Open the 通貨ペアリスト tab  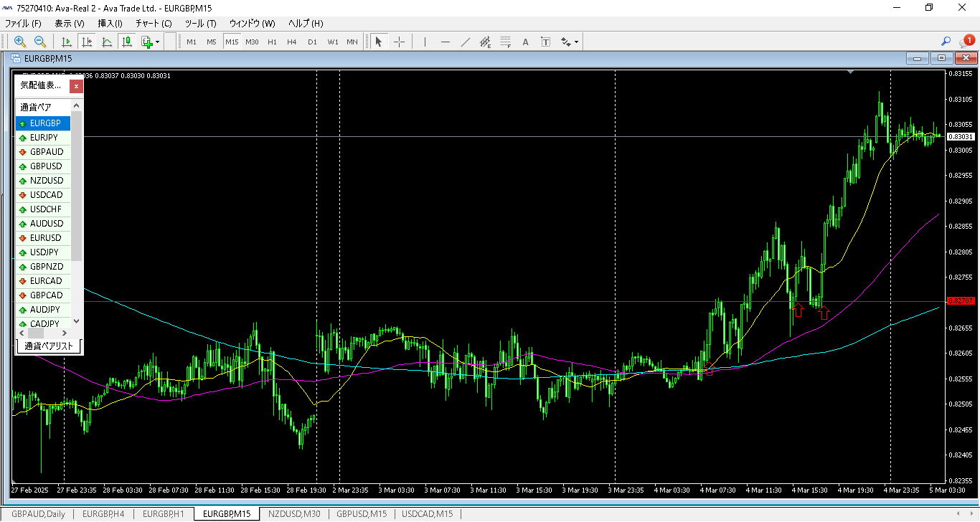coord(49,346)
